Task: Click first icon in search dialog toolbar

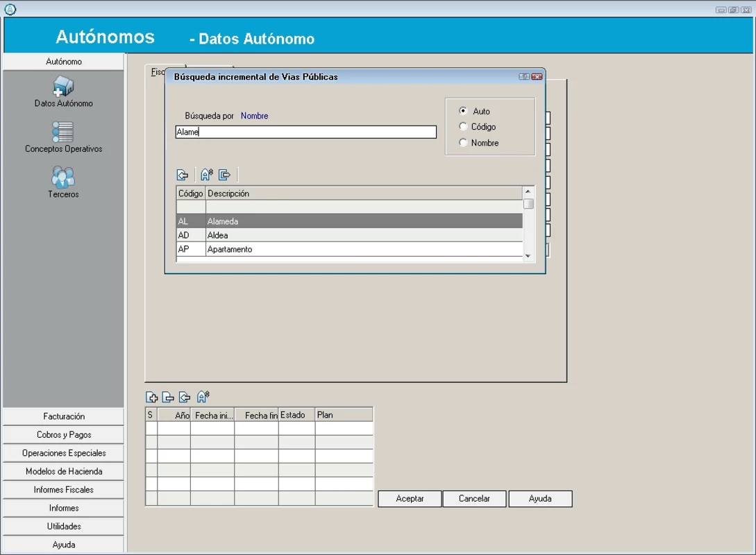Action: [183, 175]
